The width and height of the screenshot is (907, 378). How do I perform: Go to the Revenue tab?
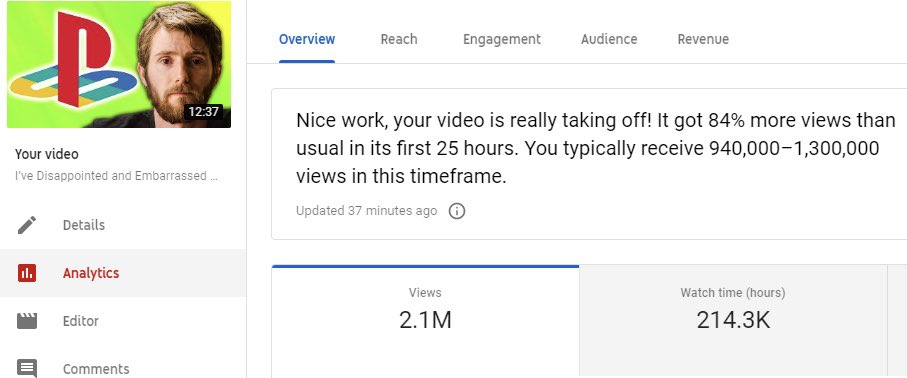coord(703,39)
